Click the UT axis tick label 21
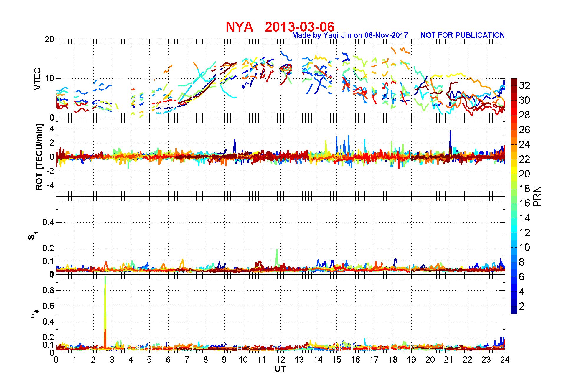 (449, 360)
